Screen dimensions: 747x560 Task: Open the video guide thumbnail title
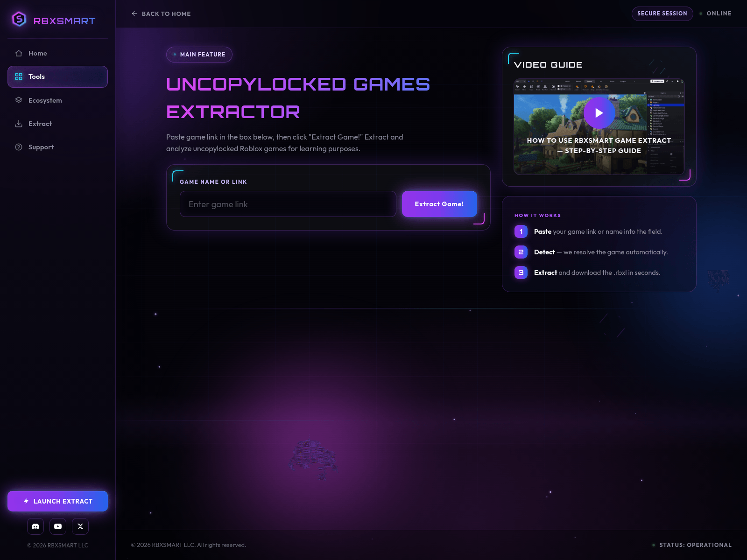pos(599,146)
